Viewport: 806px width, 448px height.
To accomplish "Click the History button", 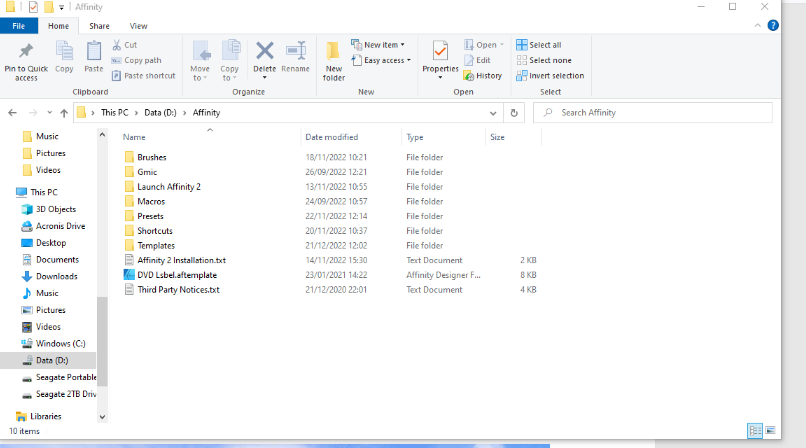I will click(x=482, y=76).
